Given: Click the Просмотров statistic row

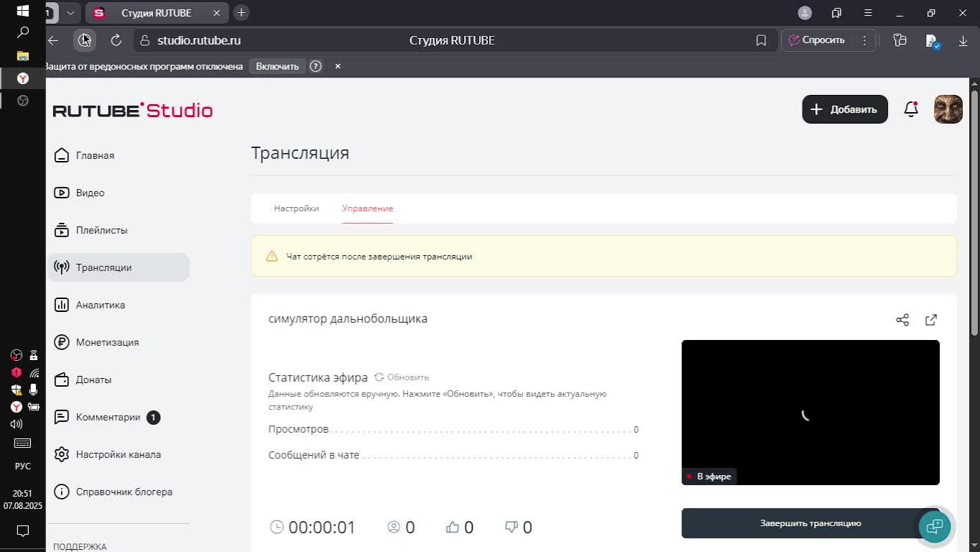Looking at the screenshot, I should (453, 430).
